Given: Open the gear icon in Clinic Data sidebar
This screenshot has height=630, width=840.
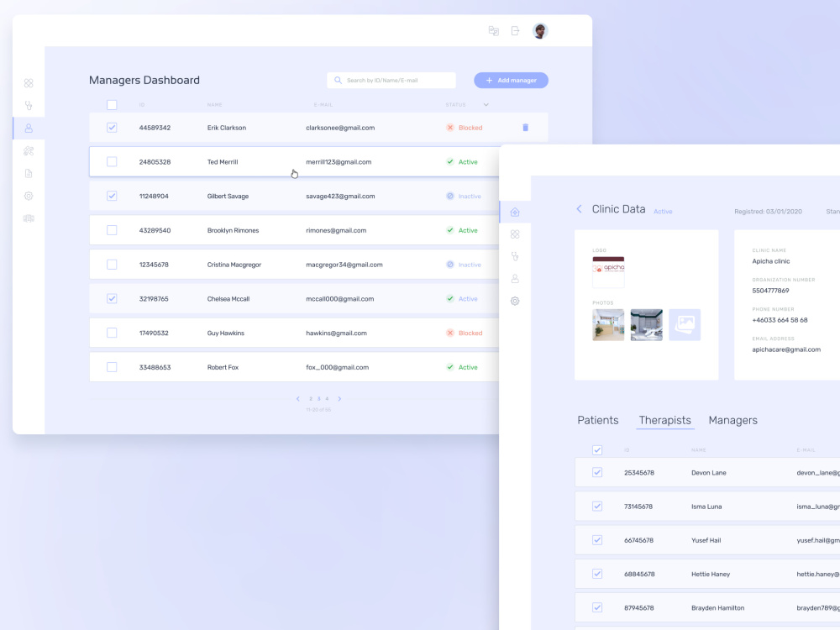Looking at the screenshot, I should 515,301.
